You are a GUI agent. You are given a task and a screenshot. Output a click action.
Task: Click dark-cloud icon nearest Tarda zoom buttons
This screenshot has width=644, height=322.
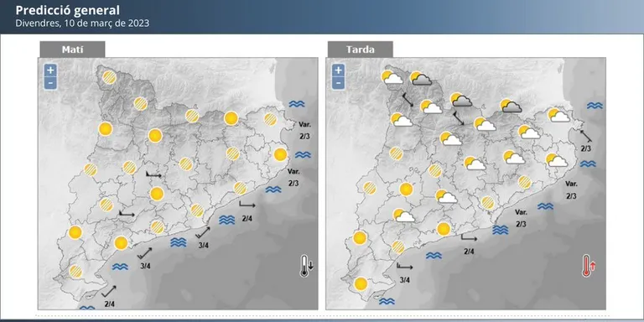(421, 79)
